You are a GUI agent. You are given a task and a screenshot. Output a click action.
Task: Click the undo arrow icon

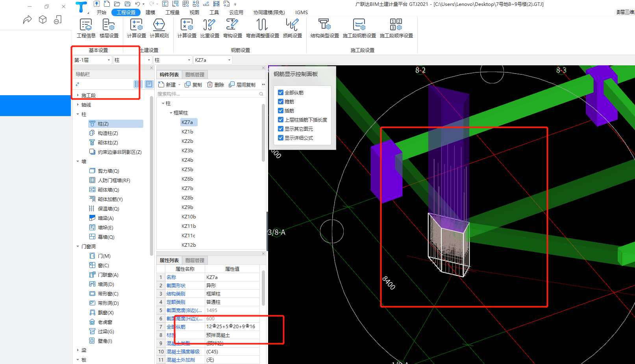137,4
